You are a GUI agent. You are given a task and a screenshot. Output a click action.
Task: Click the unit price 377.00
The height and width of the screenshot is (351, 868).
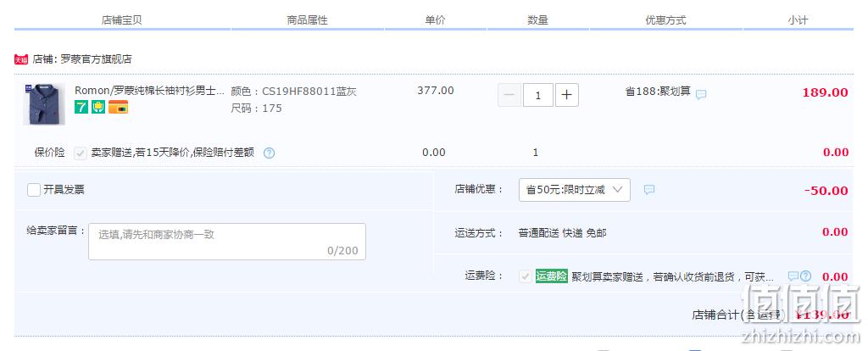(436, 90)
